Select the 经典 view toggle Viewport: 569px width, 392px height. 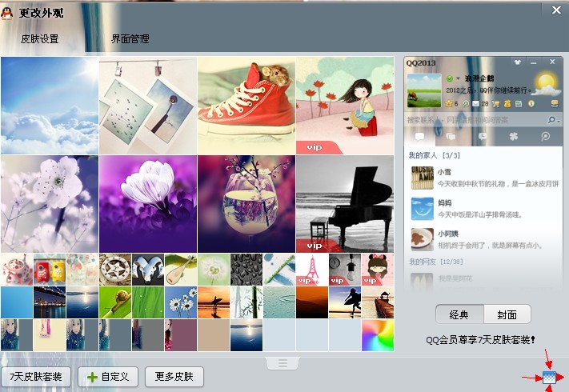tap(459, 314)
